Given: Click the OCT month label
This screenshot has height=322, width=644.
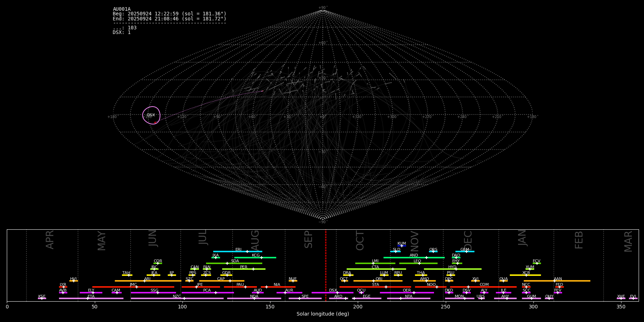Looking at the screenshot, I should (x=360, y=240).
